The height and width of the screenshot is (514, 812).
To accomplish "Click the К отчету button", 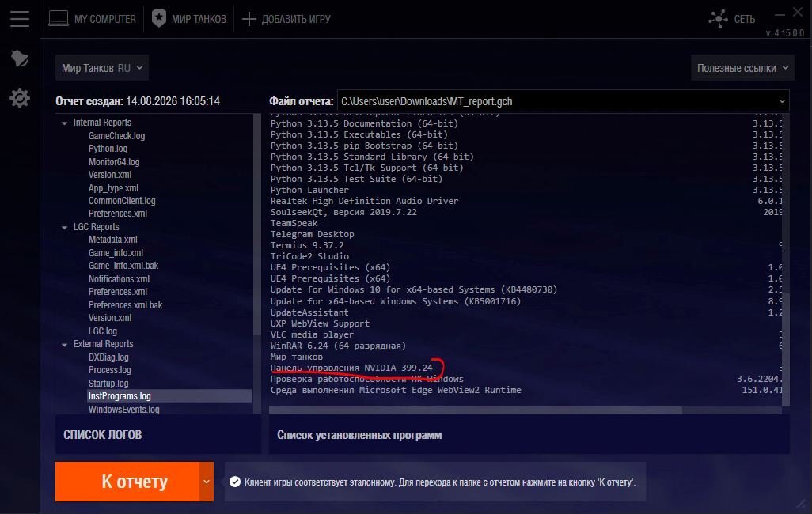I will (x=127, y=482).
